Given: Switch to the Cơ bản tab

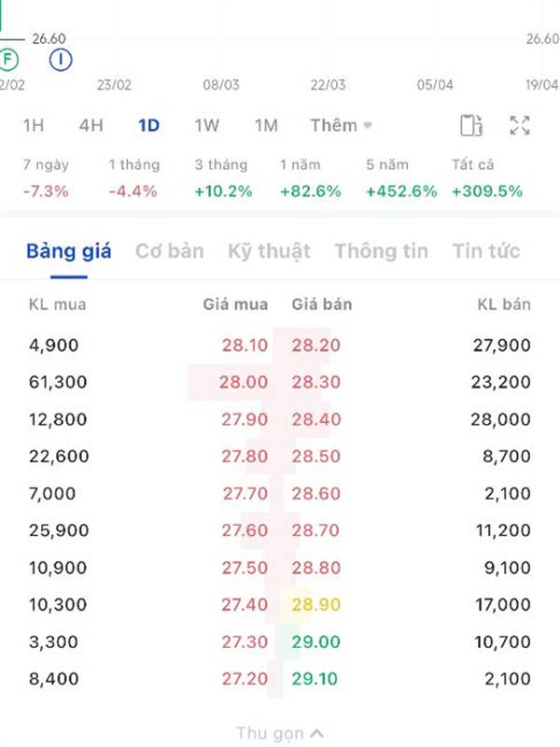Looking at the screenshot, I should click(170, 251).
